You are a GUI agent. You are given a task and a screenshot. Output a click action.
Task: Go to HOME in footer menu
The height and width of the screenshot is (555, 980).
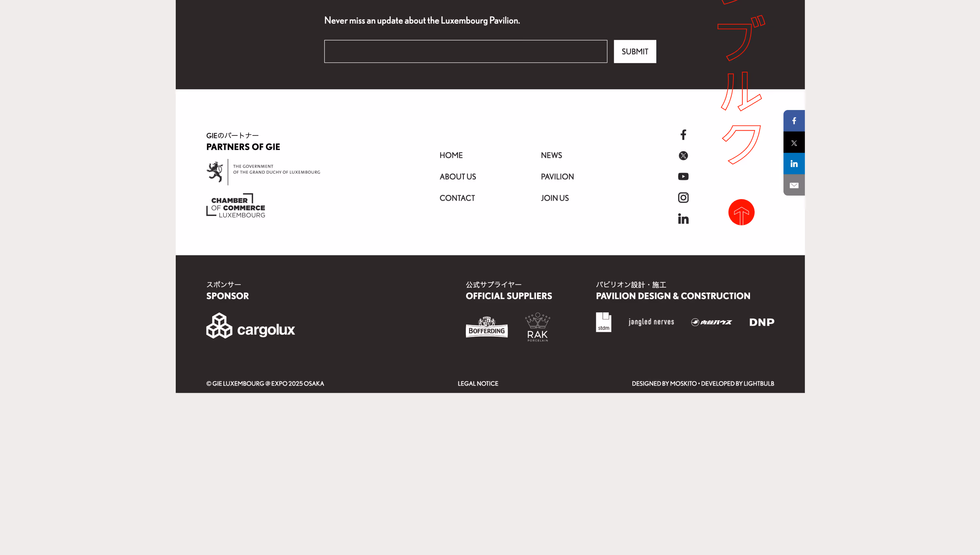[451, 155]
